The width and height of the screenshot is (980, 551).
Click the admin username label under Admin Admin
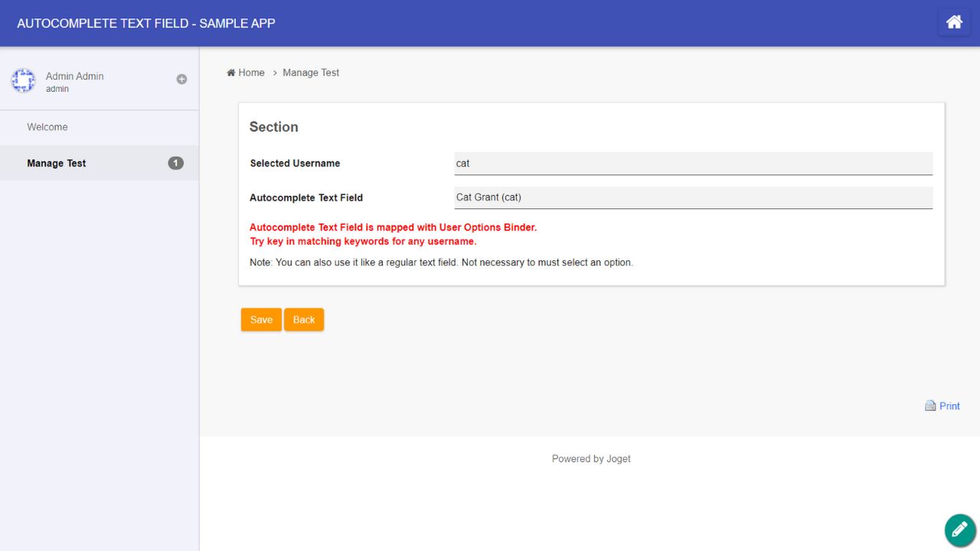click(57, 88)
